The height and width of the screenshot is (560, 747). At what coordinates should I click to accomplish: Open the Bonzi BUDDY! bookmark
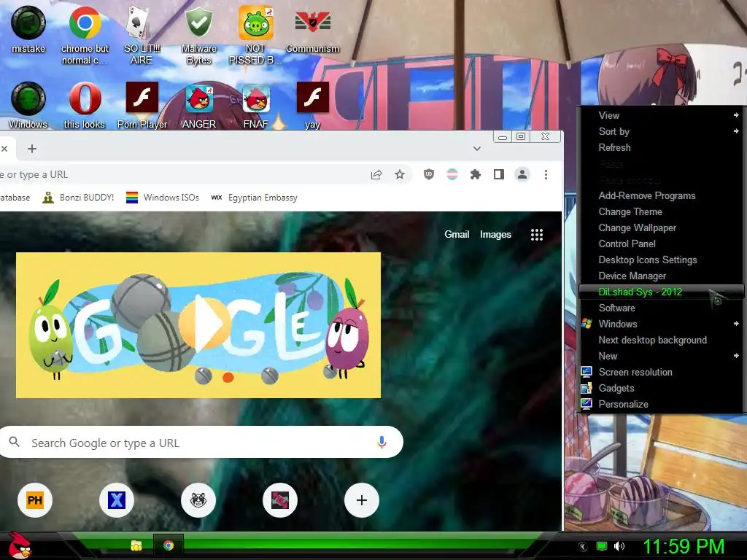pyautogui.click(x=79, y=197)
